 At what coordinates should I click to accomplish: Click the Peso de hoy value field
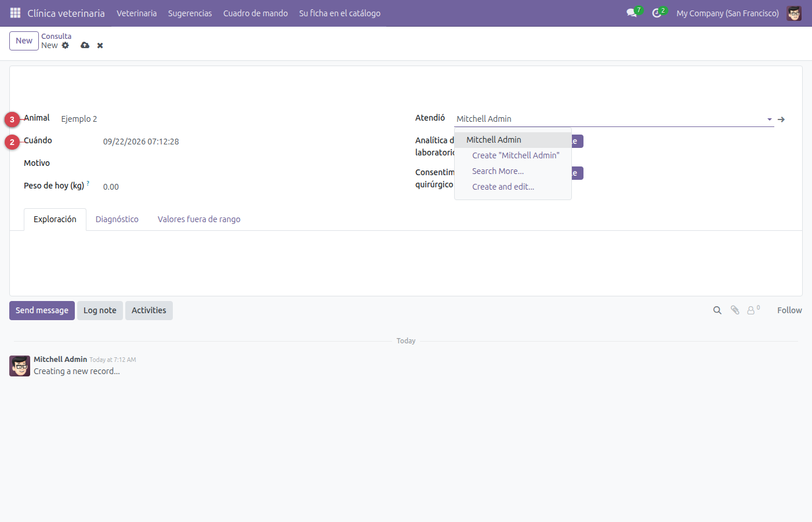pos(111,187)
